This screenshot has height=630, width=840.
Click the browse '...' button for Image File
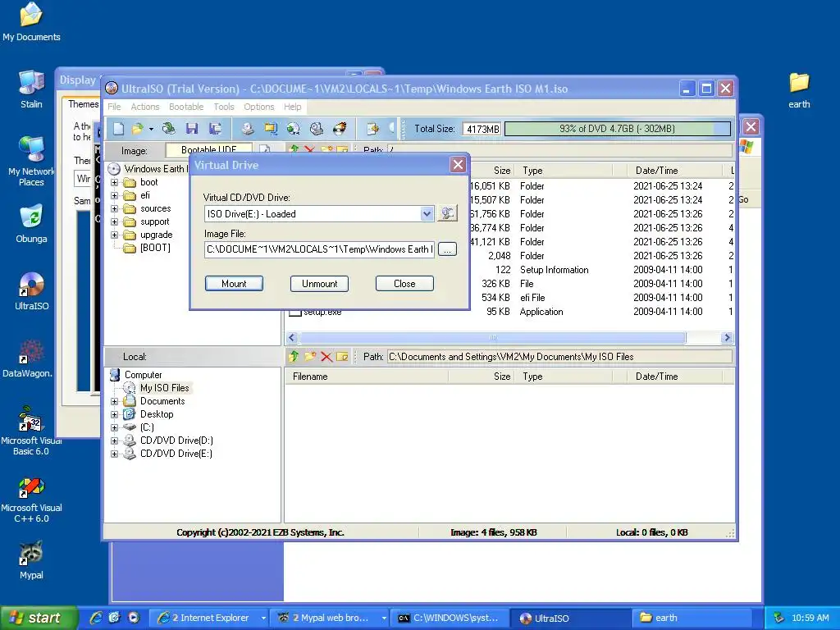[x=447, y=249]
